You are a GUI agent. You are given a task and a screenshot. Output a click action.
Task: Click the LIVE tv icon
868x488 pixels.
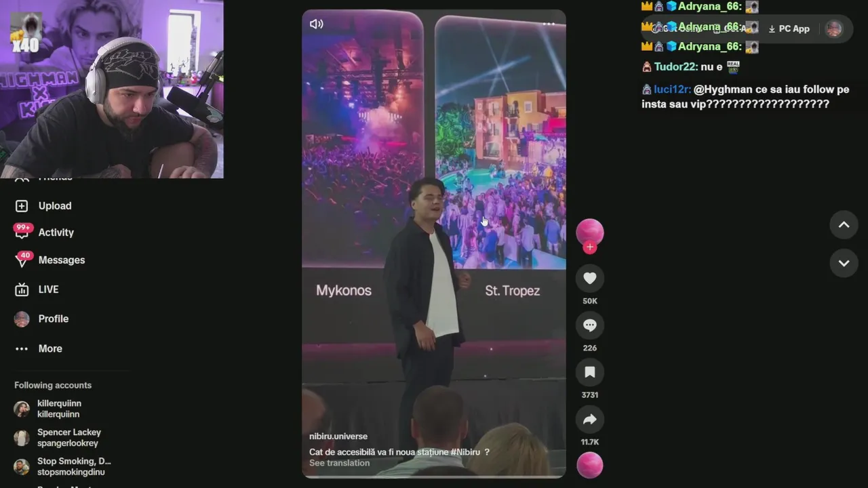tap(22, 289)
